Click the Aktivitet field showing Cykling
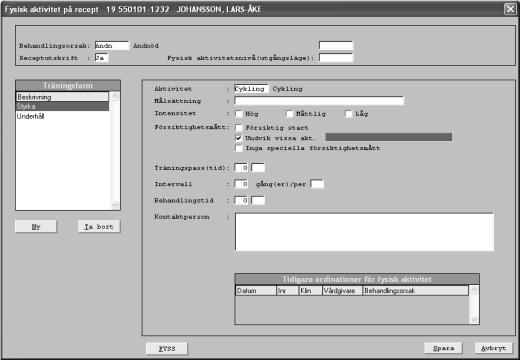 [x=251, y=89]
